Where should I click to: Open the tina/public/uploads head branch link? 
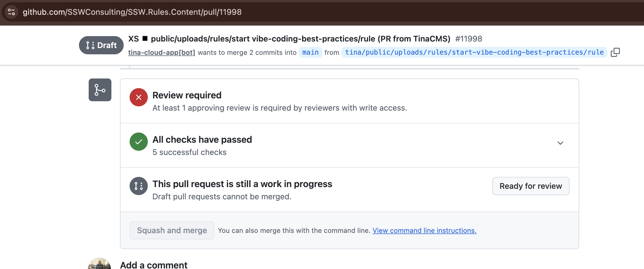[474, 52]
